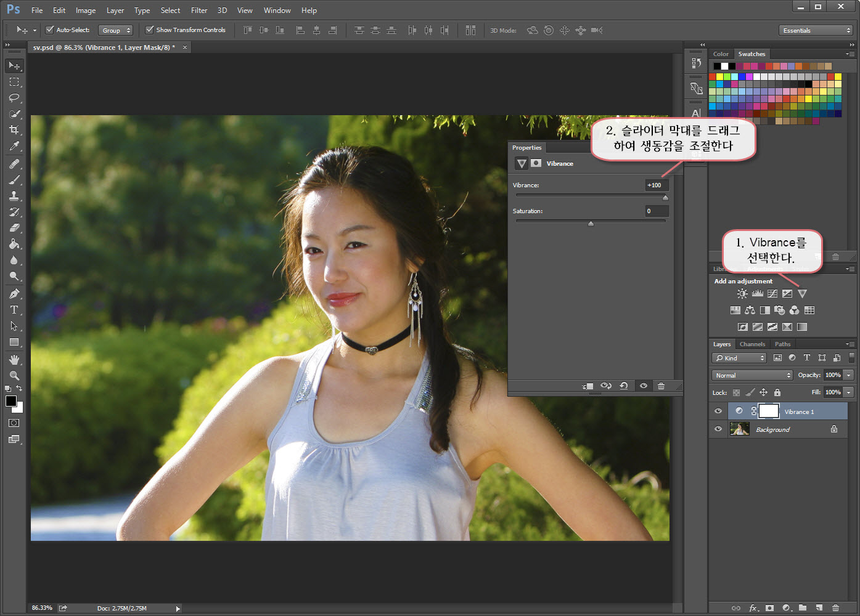The width and height of the screenshot is (860, 616).
Task: Reset adjustment to defaults in Properties
Action: [x=624, y=386]
